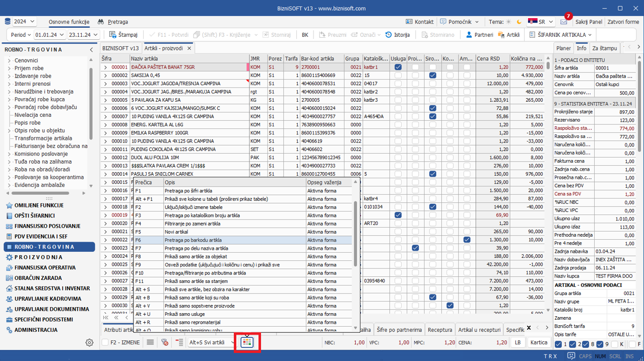Click the Štampaj print button
Image resolution: width=644 pixels, height=361 pixels.
[123, 35]
